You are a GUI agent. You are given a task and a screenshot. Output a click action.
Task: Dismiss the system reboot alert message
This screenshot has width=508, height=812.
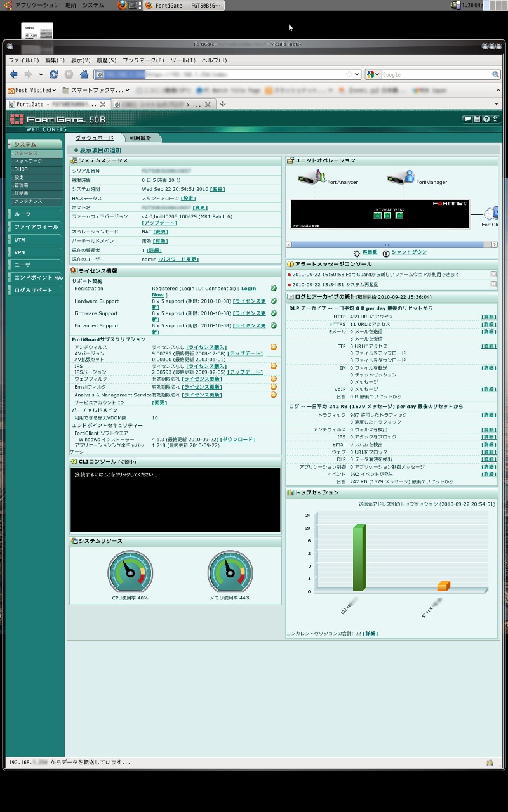(x=493, y=284)
